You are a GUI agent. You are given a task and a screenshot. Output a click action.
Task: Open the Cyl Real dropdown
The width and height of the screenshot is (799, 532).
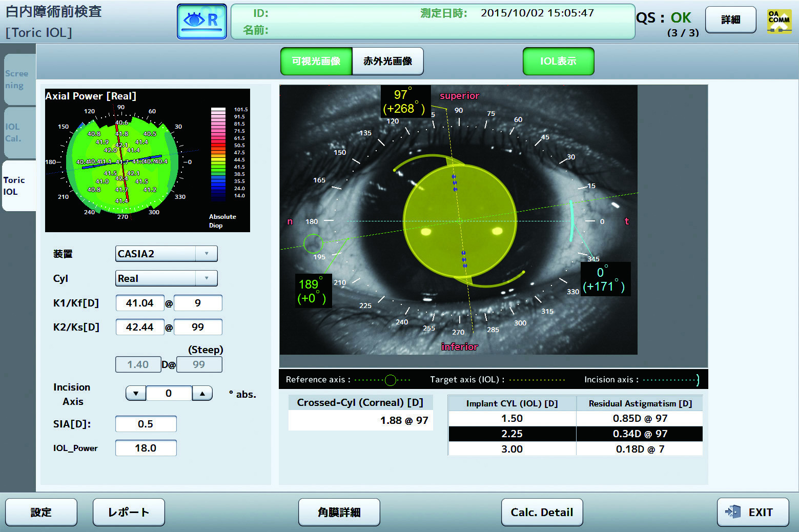[166, 278]
